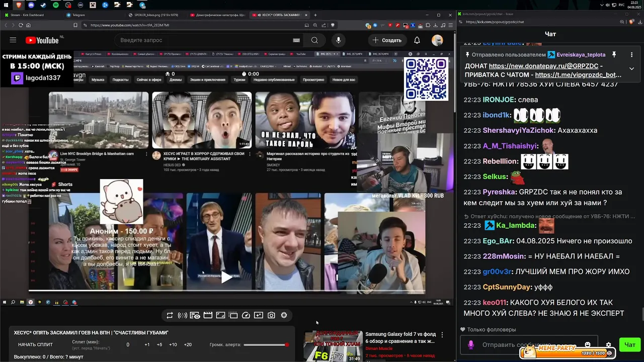The width and height of the screenshot is (644, 362).
Task: Click the YouTube logo
Action: [x=42, y=40]
